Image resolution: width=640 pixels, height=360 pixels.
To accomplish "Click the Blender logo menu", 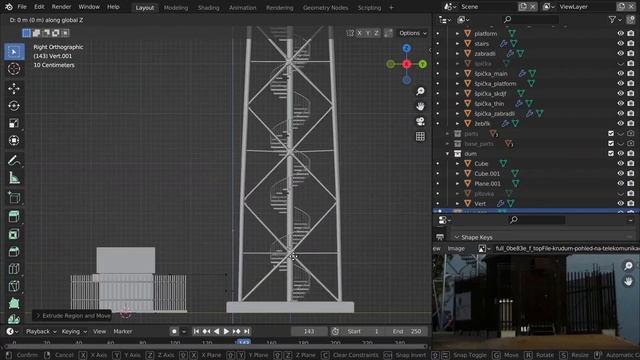I will click(x=9, y=7).
